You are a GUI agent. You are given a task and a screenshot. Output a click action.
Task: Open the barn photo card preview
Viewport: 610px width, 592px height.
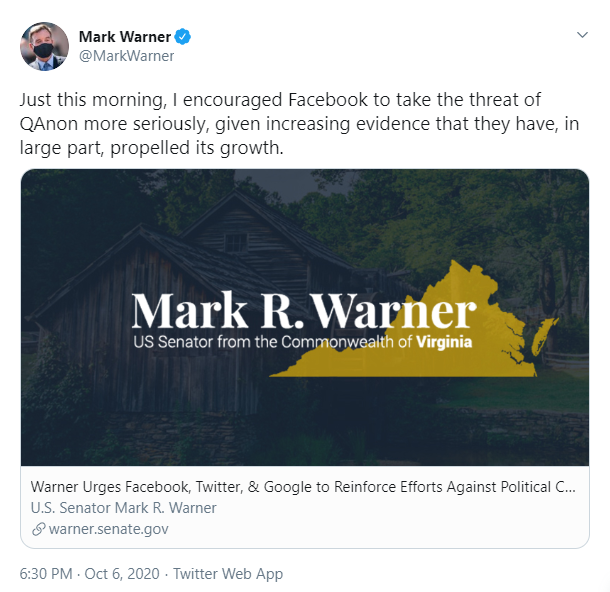(x=305, y=317)
